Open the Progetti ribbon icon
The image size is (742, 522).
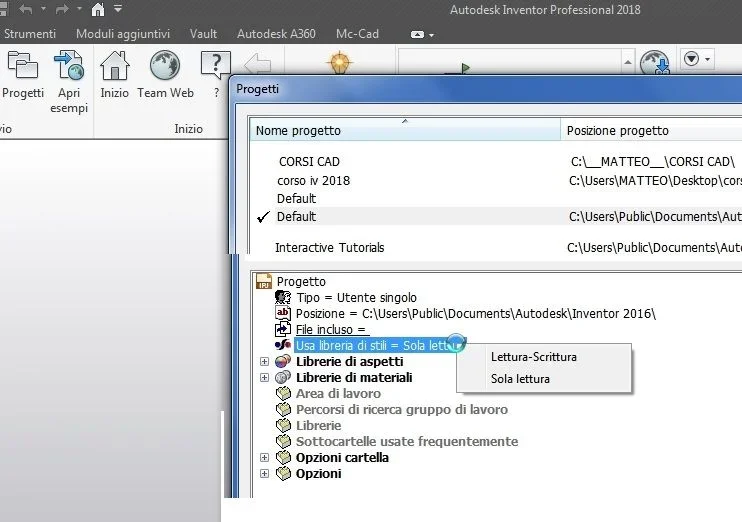[x=22, y=65]
